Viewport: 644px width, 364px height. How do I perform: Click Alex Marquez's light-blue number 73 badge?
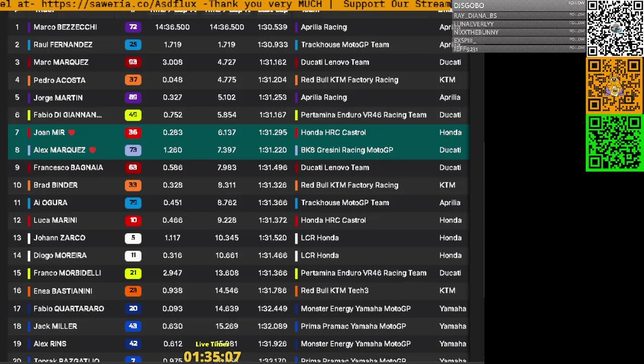[133, 150]
